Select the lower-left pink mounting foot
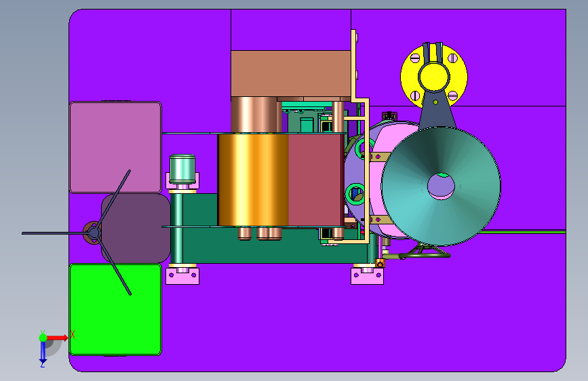Image resolution: width=588 pixels, height=381 pixels. (x=182, y=275)
